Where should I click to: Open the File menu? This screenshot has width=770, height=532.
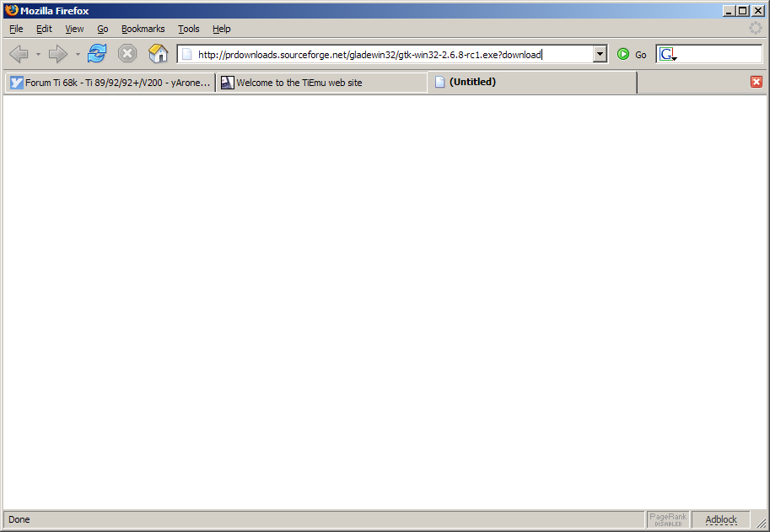[x=16, y=29]
